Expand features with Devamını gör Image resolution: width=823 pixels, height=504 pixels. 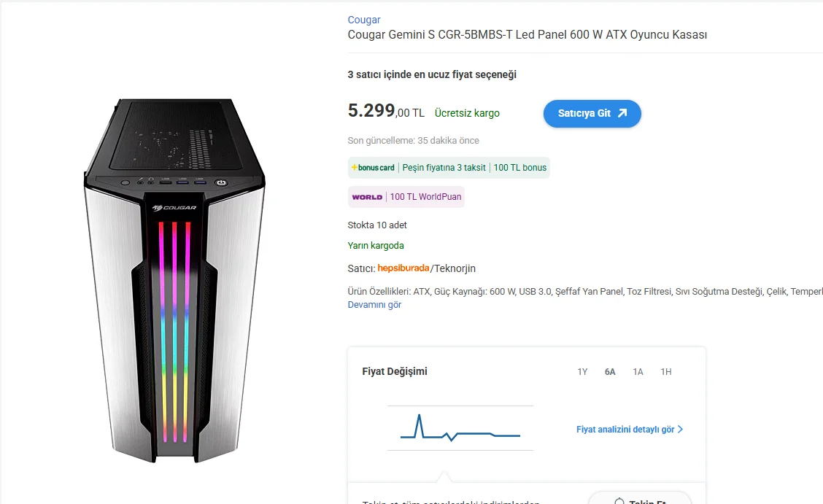pos(374,305)
